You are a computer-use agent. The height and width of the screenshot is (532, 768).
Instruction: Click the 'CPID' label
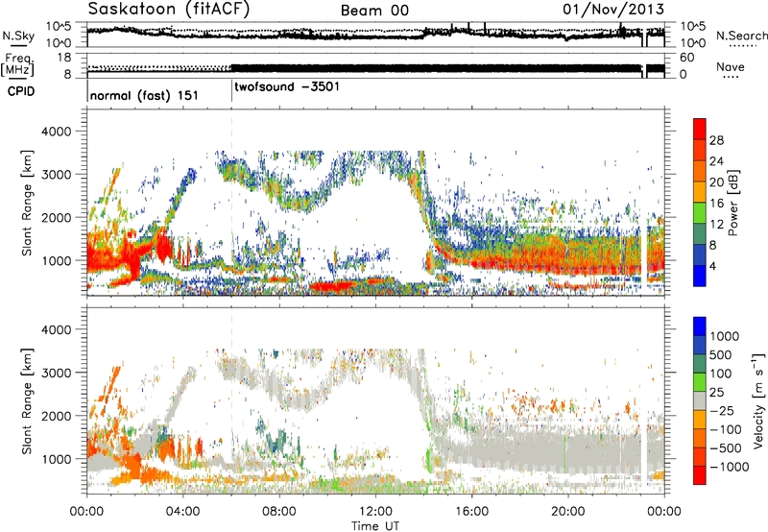21,91
